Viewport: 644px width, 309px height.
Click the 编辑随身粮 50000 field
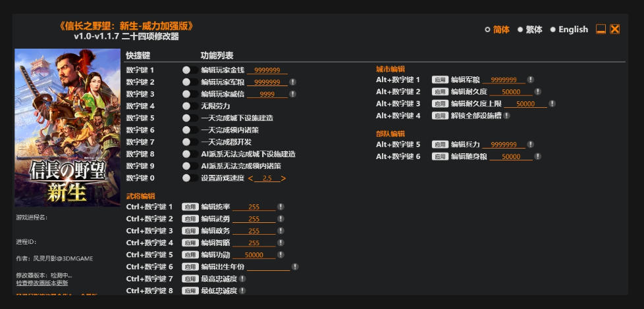point(511,156)
